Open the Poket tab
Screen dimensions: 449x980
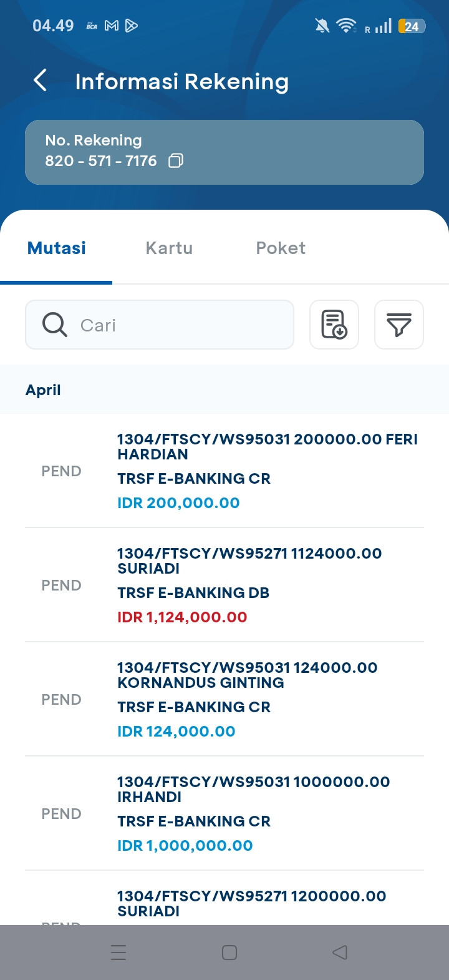click(x=281, y=248)
